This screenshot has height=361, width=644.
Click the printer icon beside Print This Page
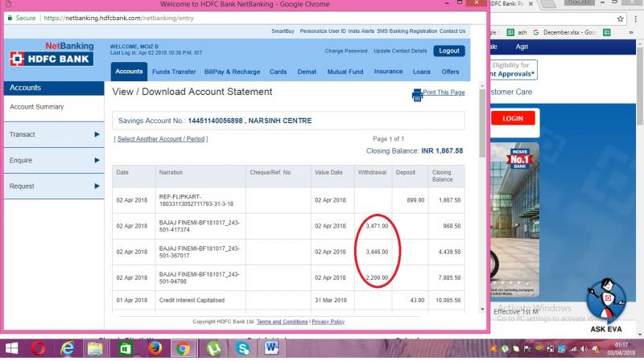point(417,95)
